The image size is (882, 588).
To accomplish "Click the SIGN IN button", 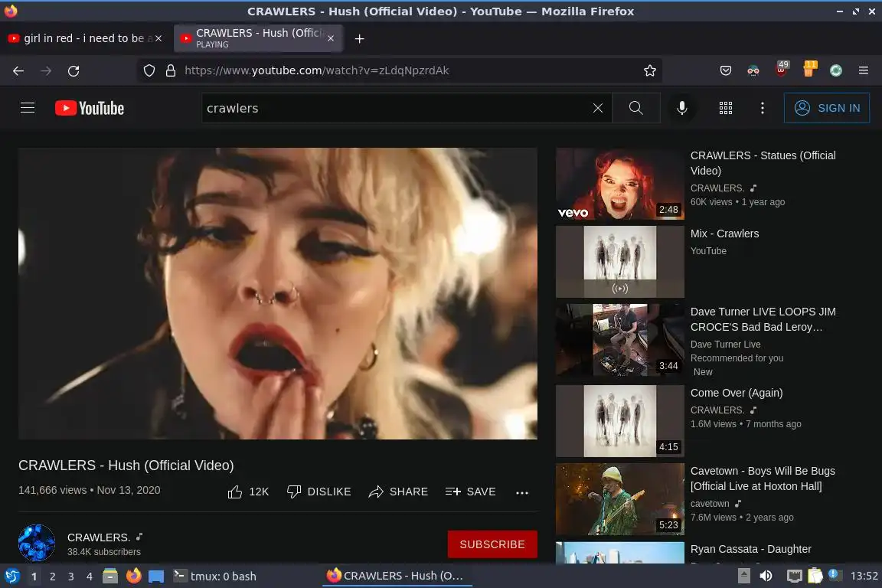I will pyautogui.click(x=826, y=108).
